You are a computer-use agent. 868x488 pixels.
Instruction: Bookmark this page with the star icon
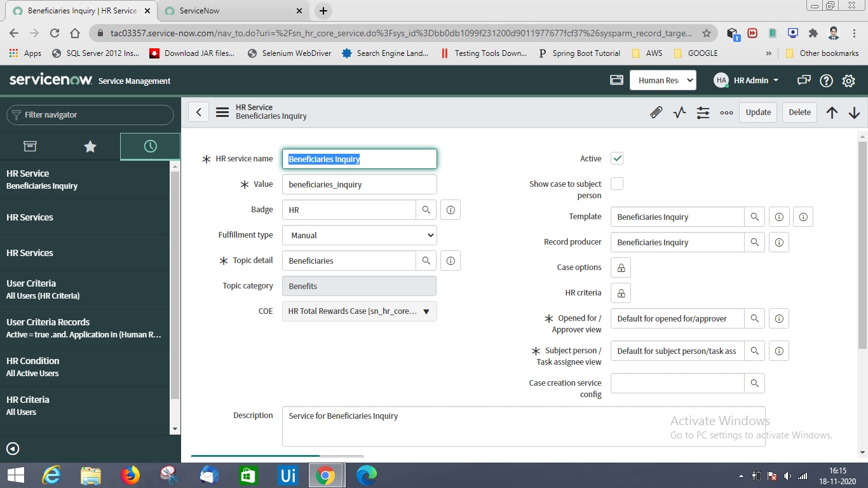pos(707,33)
